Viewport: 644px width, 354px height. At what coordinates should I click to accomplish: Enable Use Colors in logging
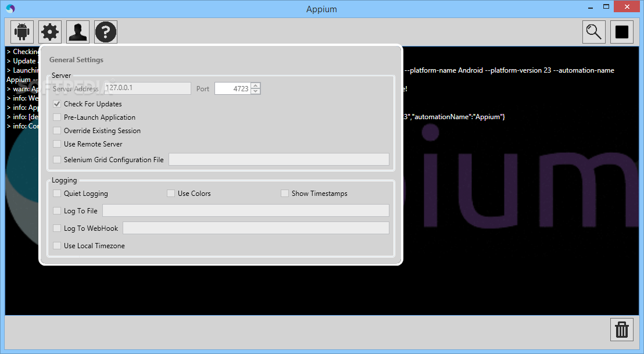point(171,193)
